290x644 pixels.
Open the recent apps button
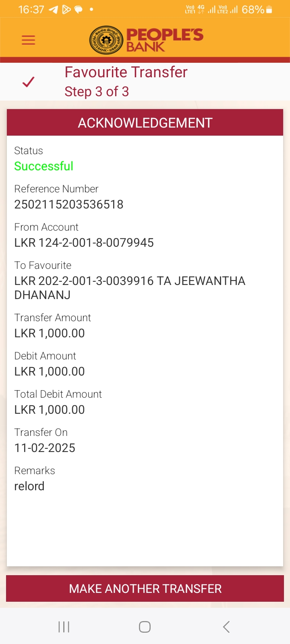coord(64,627)
